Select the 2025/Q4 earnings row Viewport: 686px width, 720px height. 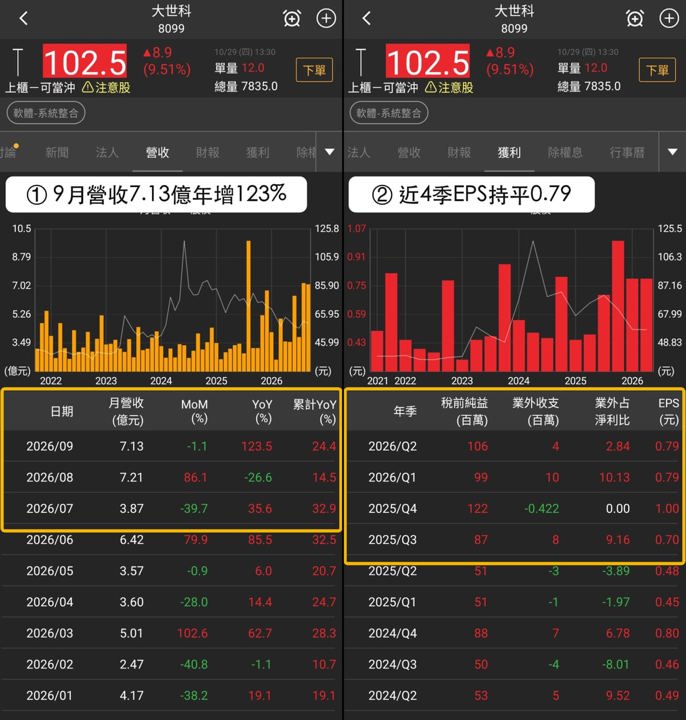click(x=515, y=508)
